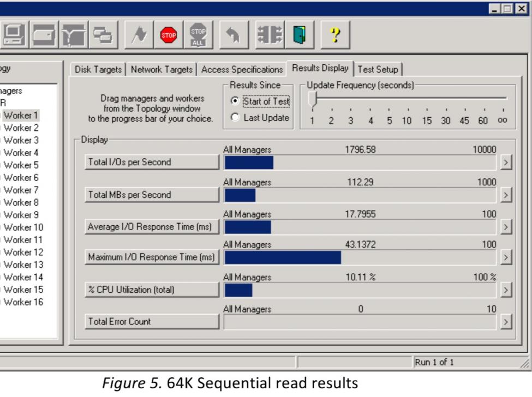The height and width of the screenshot is (397, 532).
Task: Click the 17.7955 average response time value
Action: [360, 214]
